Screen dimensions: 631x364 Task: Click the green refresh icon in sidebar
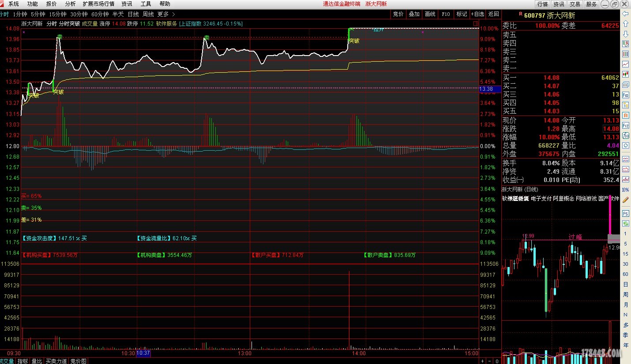(625, 223)
